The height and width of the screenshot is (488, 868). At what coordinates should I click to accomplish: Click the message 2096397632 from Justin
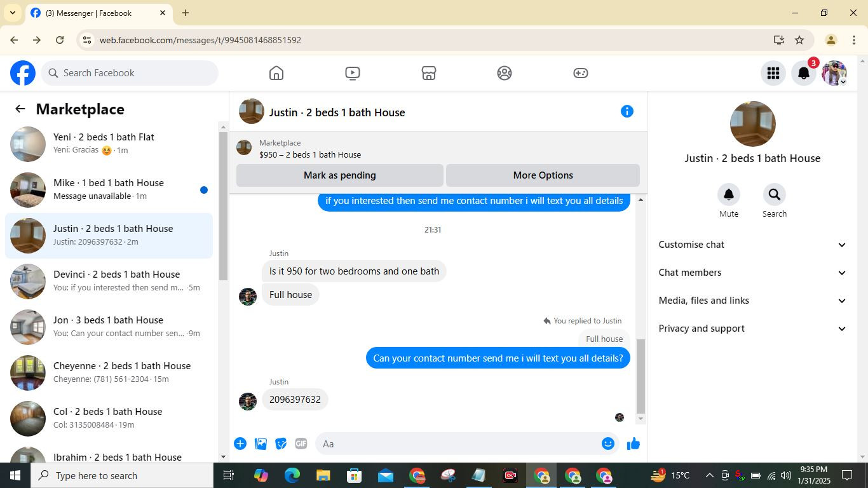point(295,400)
